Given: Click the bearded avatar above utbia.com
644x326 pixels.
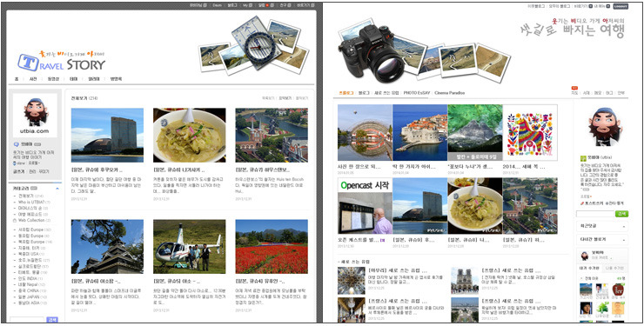Looking at the screenshot, I should coord(35,111).
